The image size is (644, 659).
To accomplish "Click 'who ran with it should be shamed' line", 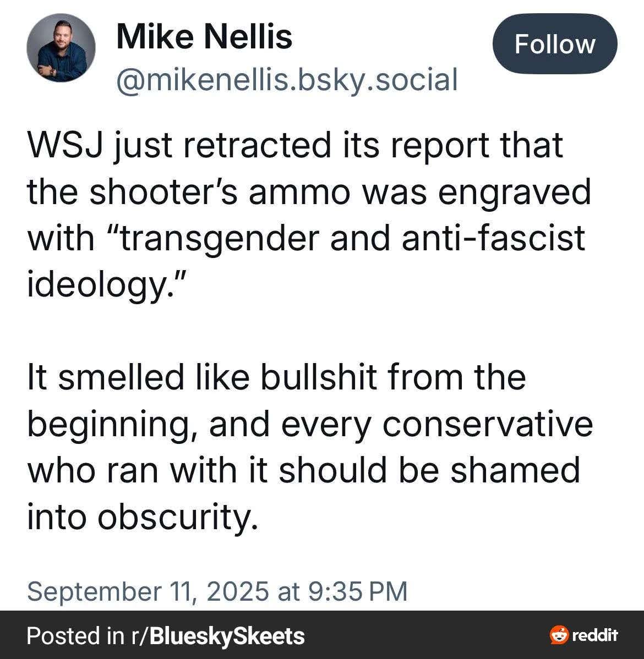I will tap(304, 470).
